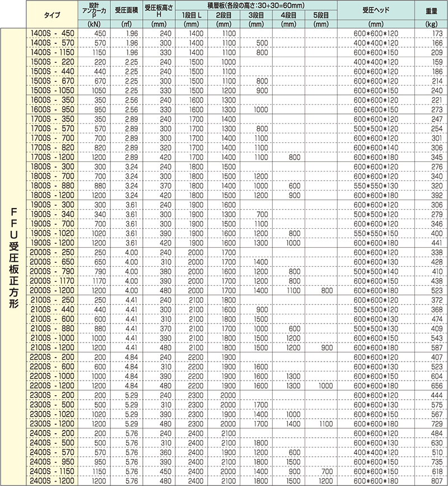Image resolution: width=448 pixels, height=486 pixels.
Task: Select the 積層板 group header
Action: point(256,5)
